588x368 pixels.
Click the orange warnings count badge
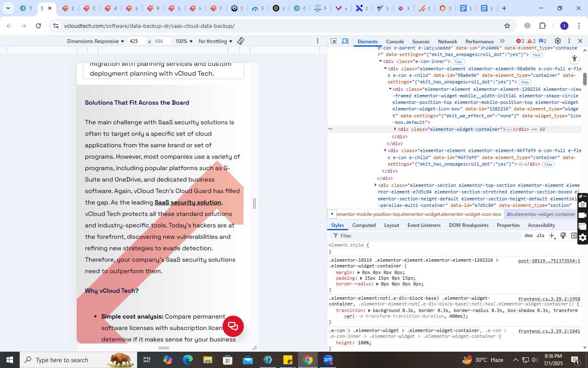(x=531, y=41)
